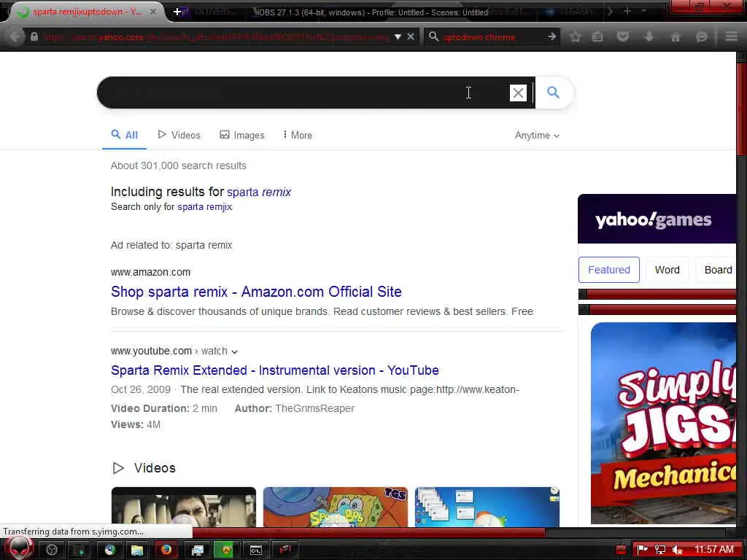
Task: Click the blue Yahoo search magnifier button
Action: click(x=553, y=93)
